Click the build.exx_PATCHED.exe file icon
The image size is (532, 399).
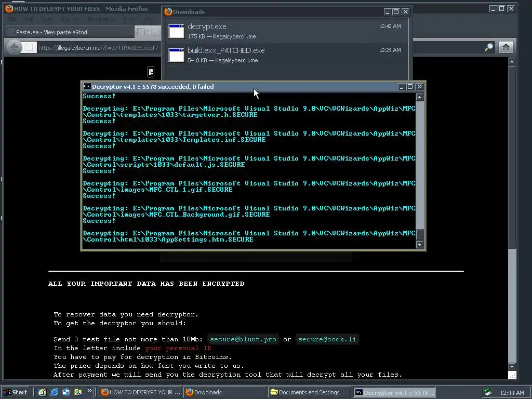click(177, 55)
